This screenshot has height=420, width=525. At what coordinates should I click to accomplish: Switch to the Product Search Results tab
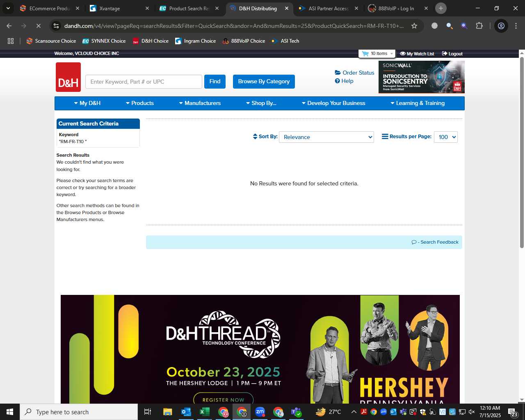(x=189, y=8)
